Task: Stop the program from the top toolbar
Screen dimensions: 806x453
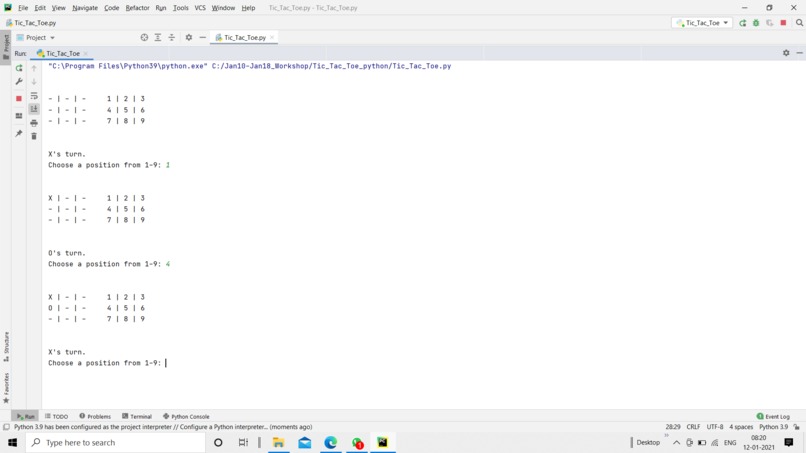Action: coord(783,23)
